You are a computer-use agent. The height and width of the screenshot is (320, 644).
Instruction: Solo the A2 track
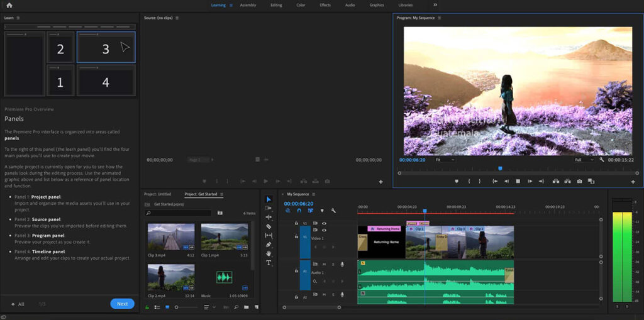333,294
